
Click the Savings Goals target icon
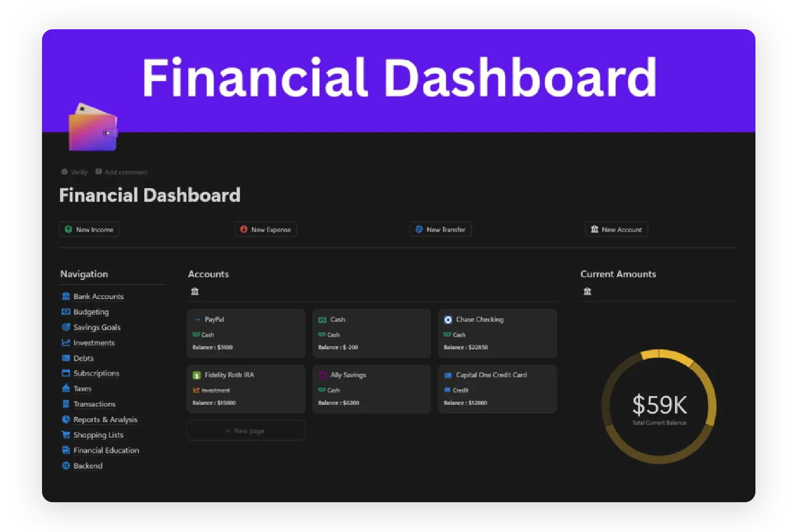coord(66,327)
